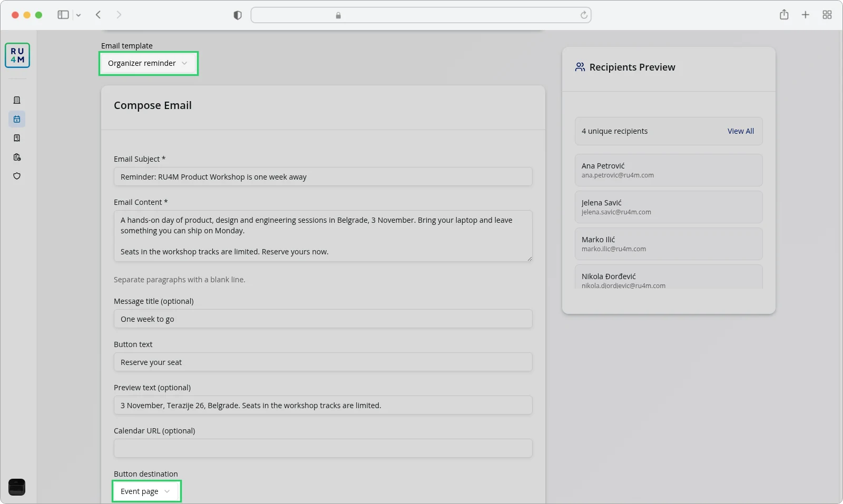Screen dimensions: 843x504
Task: Click the Button text input field
Action: pyautogui.click(x=323, y=362)
